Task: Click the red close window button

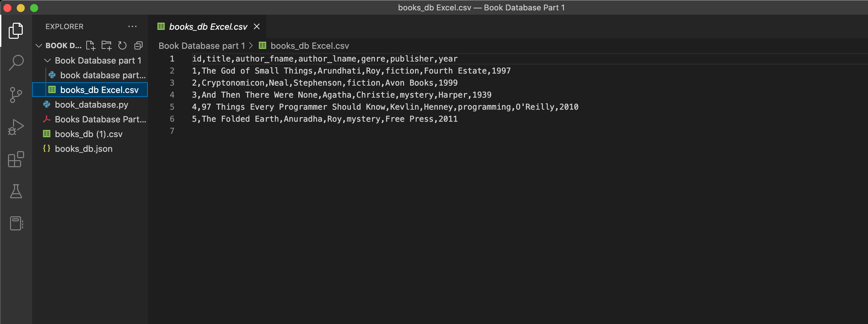Action: (7, 8)
